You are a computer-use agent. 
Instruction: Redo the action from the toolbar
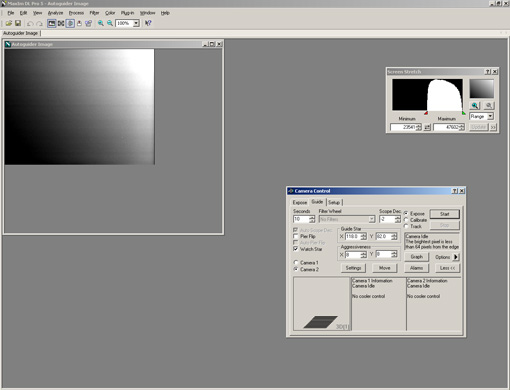[39, 23]
